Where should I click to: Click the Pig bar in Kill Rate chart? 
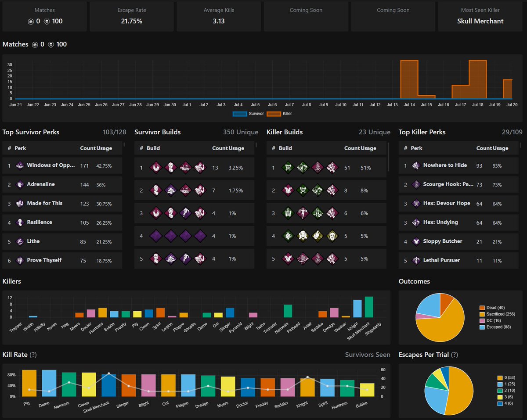29,383
